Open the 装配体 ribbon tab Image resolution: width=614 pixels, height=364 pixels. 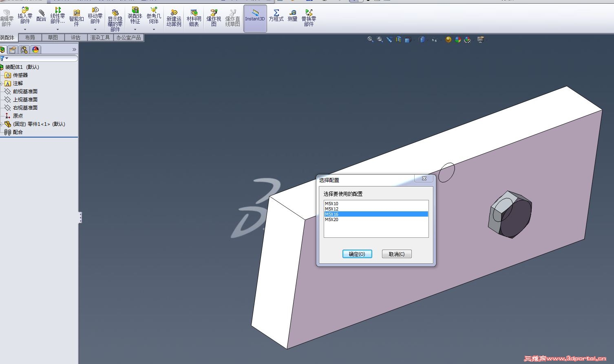pos(8,37)
